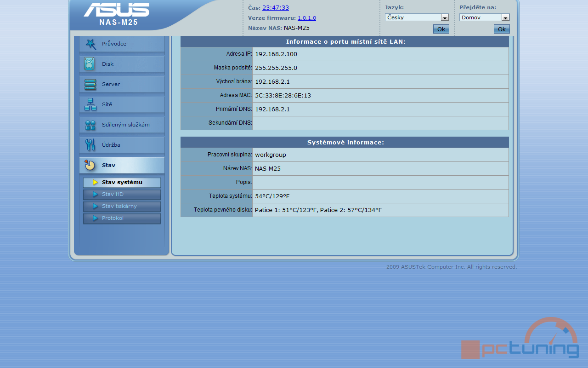Open the Přejděte na dropdown
Image resolution: width=588 pixels, height=368 pixels.
pos(484,17)
